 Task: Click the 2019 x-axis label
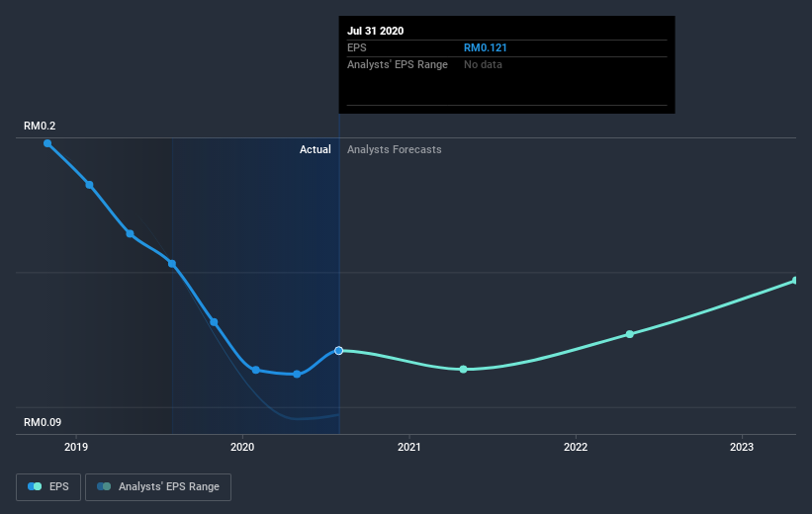[76, 447]
